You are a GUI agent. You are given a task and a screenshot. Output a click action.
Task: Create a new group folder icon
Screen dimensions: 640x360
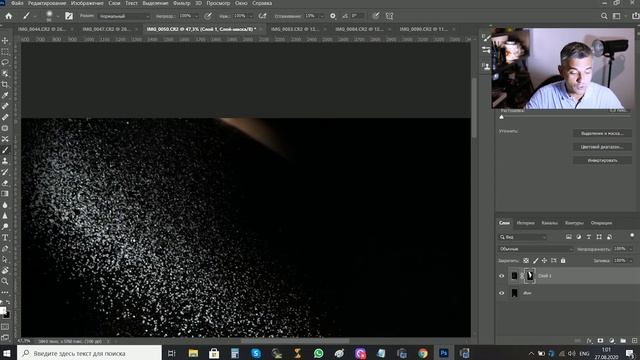(x=623, y=340)
